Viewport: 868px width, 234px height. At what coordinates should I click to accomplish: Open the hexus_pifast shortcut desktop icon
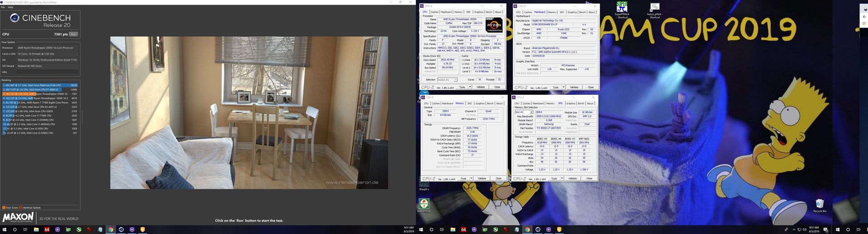pos(655,10)
